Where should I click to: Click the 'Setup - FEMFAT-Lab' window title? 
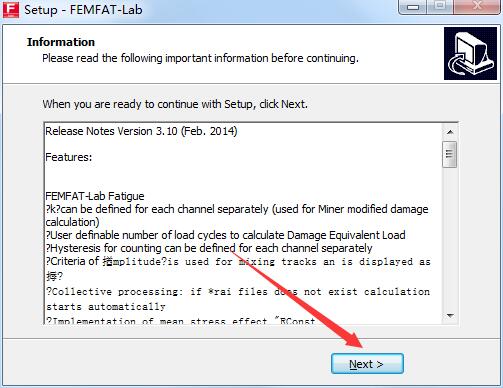point(83,9)
